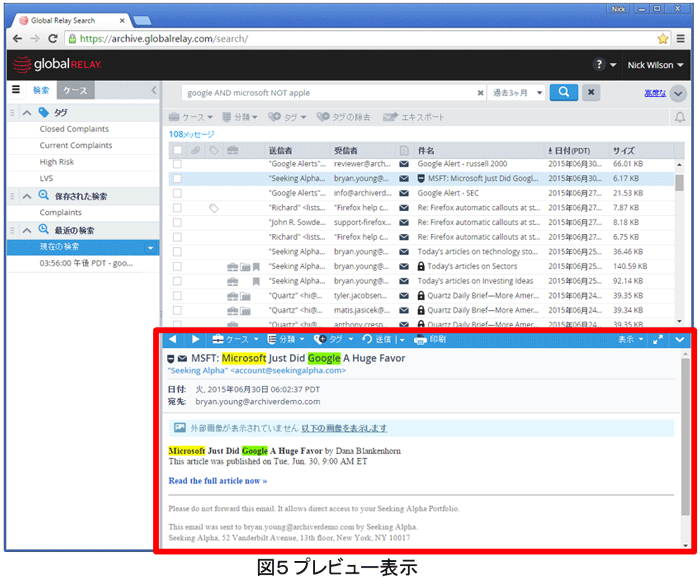Click the envelope icon on Google Alert - russell 2000 row

pyautogui.click(x=404, y=164)
